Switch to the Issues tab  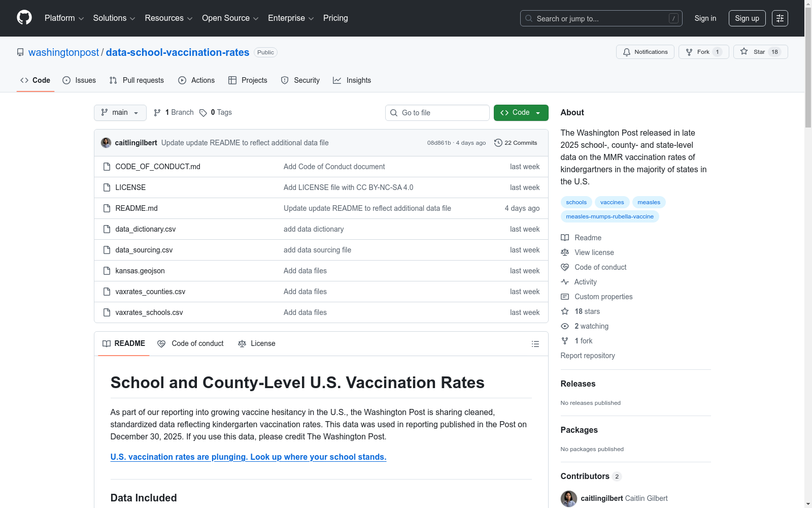point(79,80)
